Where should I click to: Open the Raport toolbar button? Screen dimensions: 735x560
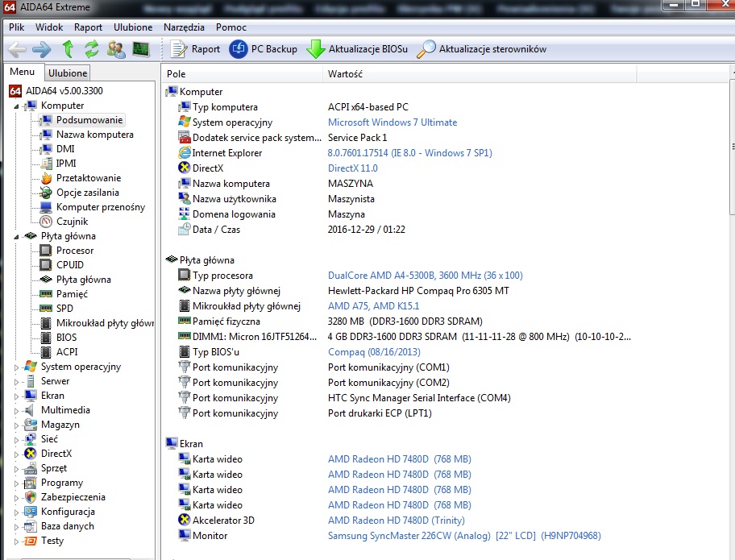tap(196, 49)
